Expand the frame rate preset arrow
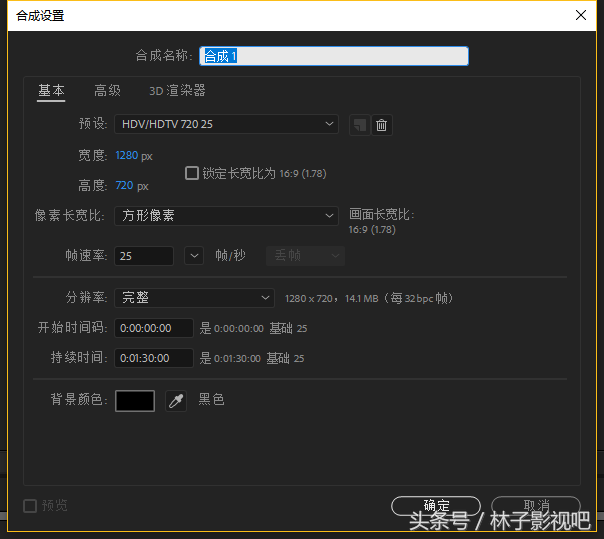The height and width of the screenshot is (539, 604). [194, 255]
